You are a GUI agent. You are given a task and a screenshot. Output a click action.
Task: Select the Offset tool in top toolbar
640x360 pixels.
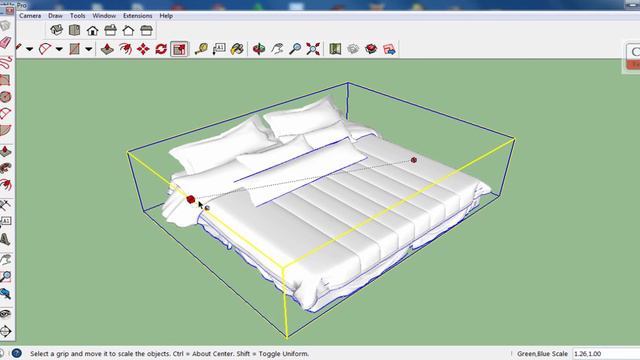(125, 49)
